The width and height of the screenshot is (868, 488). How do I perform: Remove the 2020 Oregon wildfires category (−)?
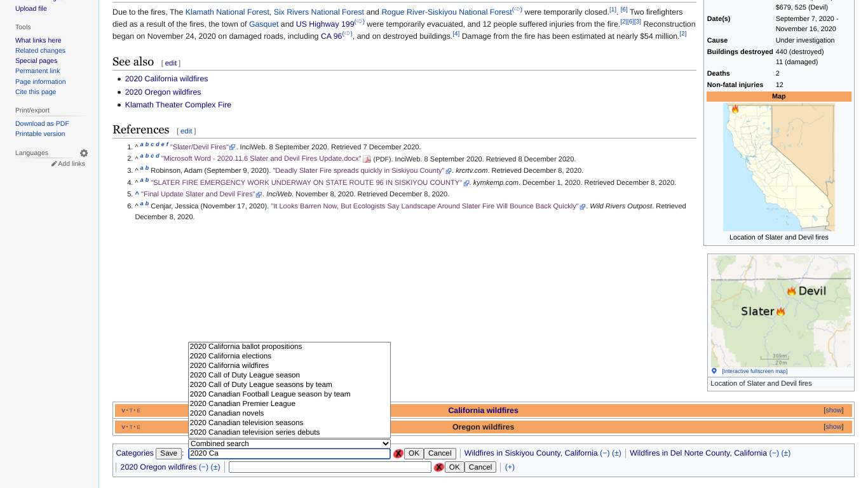pyautogui.click(x=203, y=467)
